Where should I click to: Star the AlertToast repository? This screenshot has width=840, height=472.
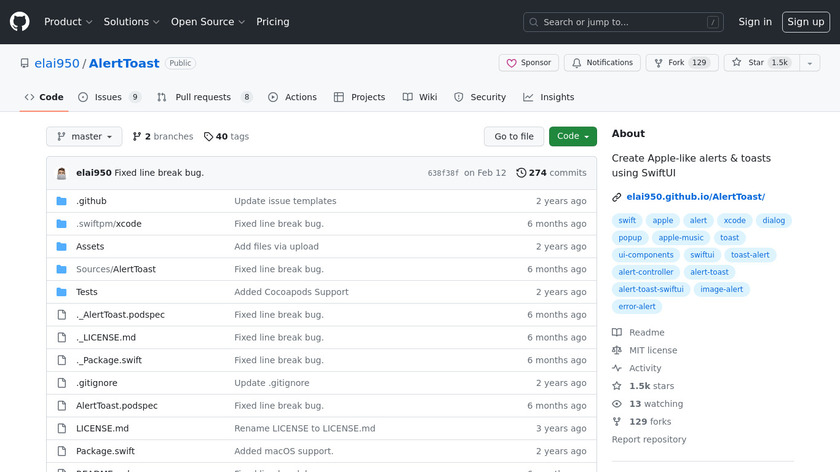(x=759, y=63)
